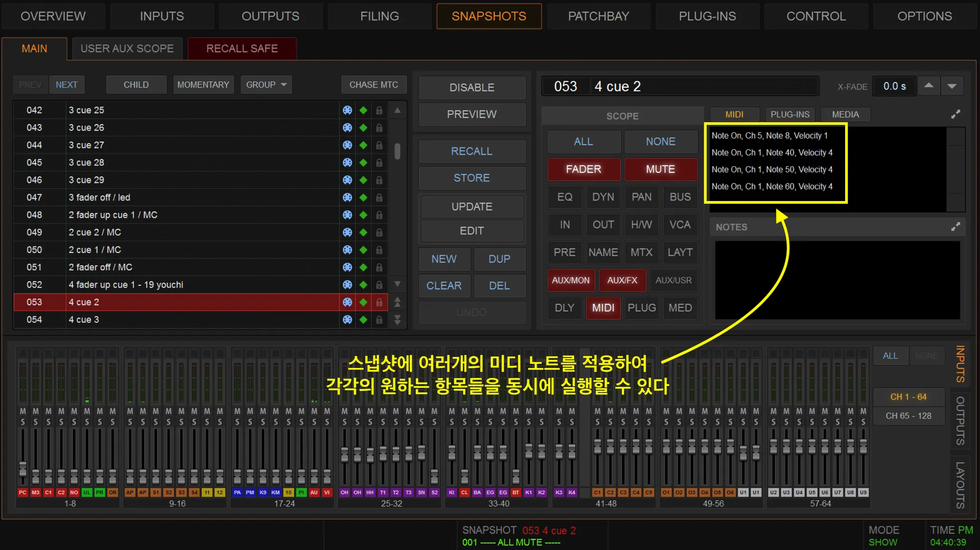Image resolution: width=980 pixels, height=550 pixels.
Task: Open the RECALL SAFE tab
Action: point(242,49)
